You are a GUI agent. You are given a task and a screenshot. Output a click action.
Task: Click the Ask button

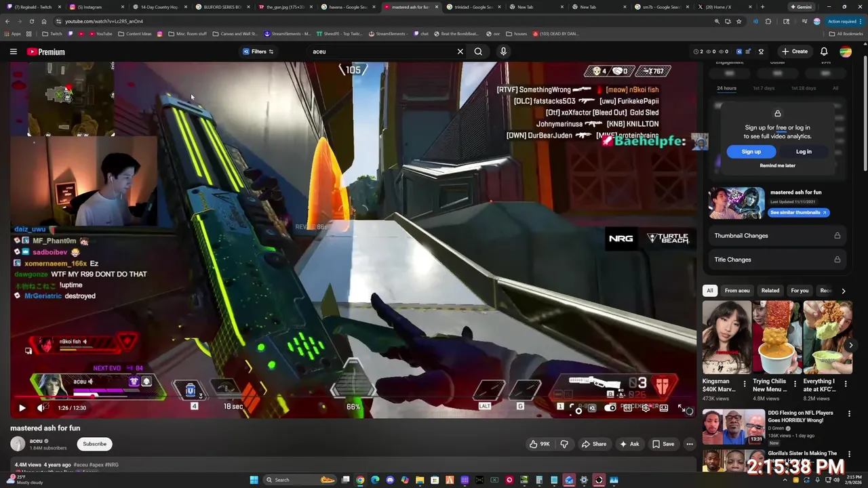(x=629, y=444)
